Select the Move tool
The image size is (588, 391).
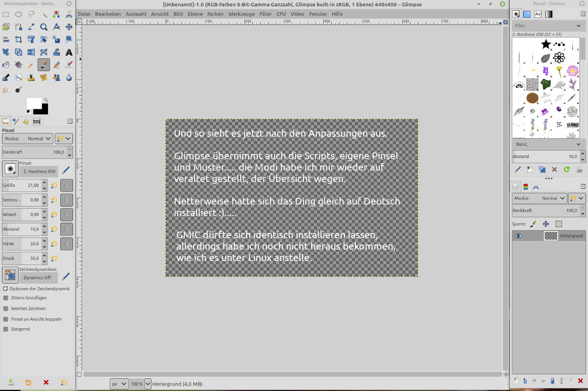tap(69, 27)
